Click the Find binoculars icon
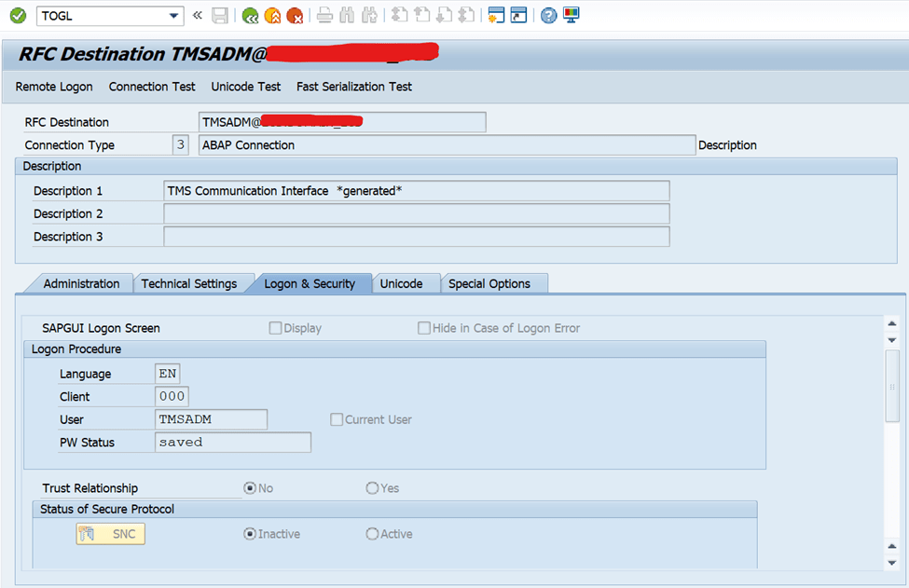 click(347, 16)
